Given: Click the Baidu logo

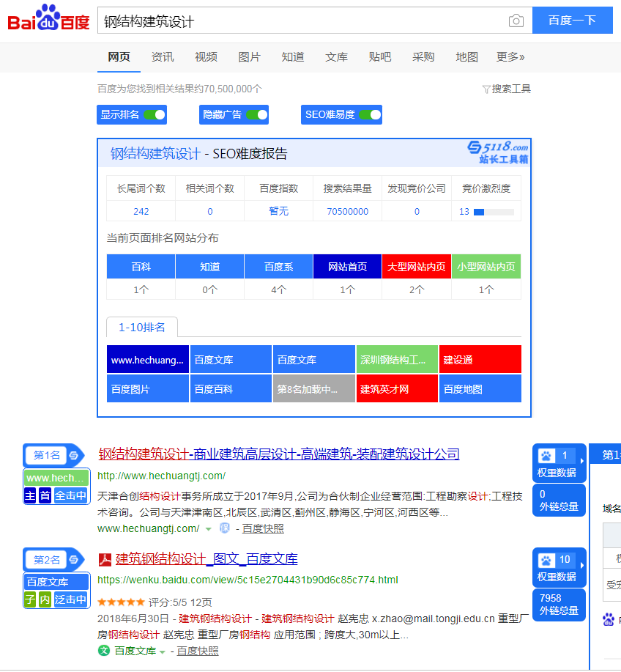Looking at the screenshot, I should (48, 18).
